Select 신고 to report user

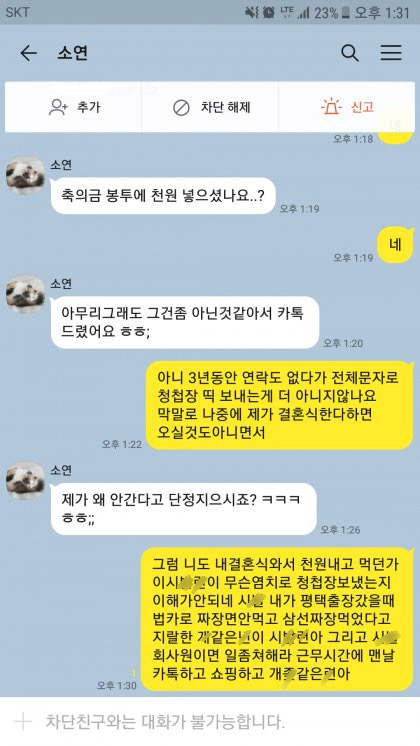point(362,107)
